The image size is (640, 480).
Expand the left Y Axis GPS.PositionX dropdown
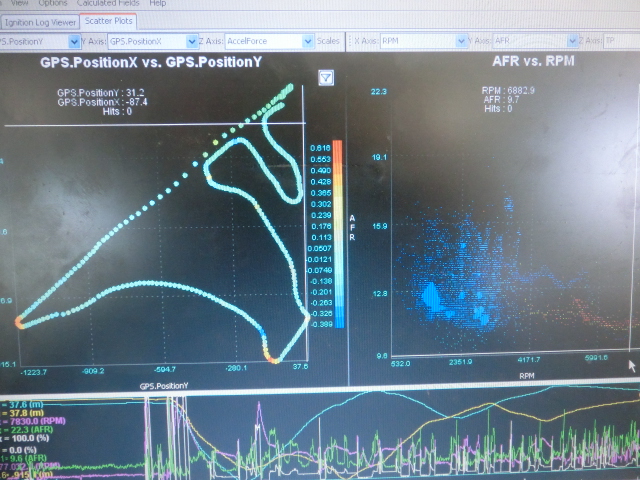click(191, 42)
